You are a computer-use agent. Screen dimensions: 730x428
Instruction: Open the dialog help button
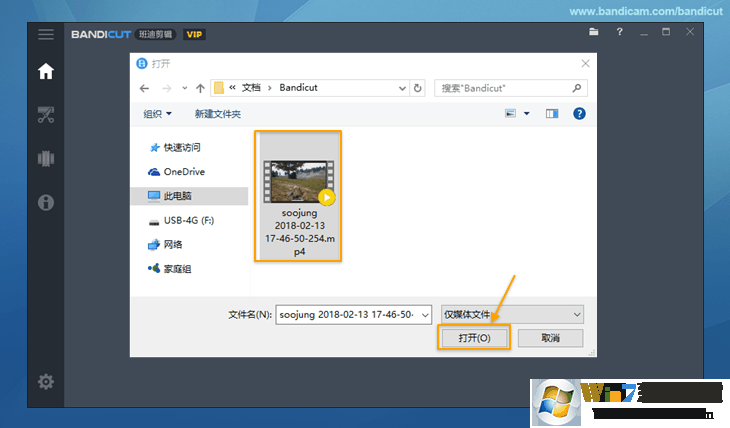(579, 114)
